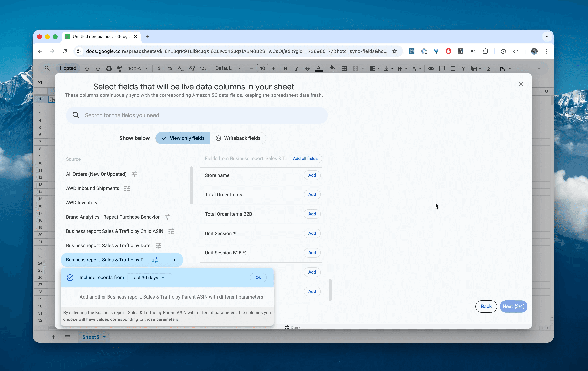Show all sheets list icon
Viewport: 588px width, 371px height.
[x=67, y=337]
